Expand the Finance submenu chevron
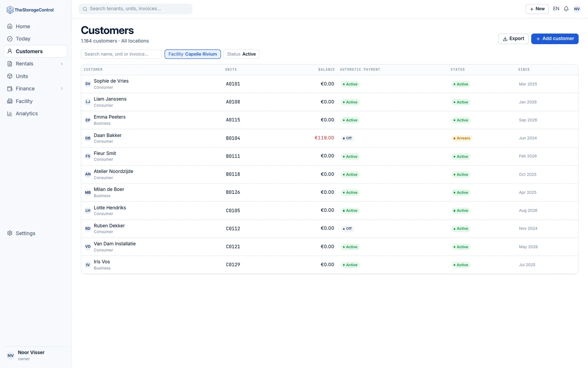The image size is (588, 368). pos(62,89)
